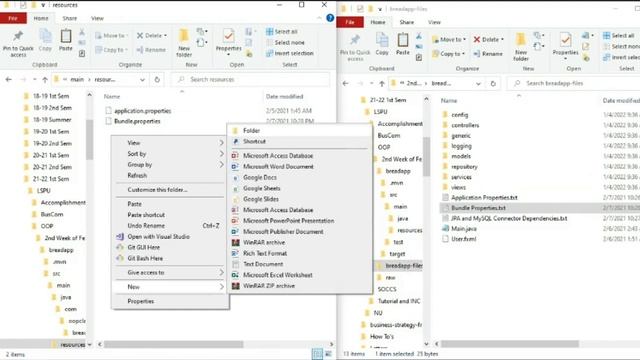This screenshot has width=640, height=360.
Task: Click Refresh in context menu
Action: [x=170, y=176]
